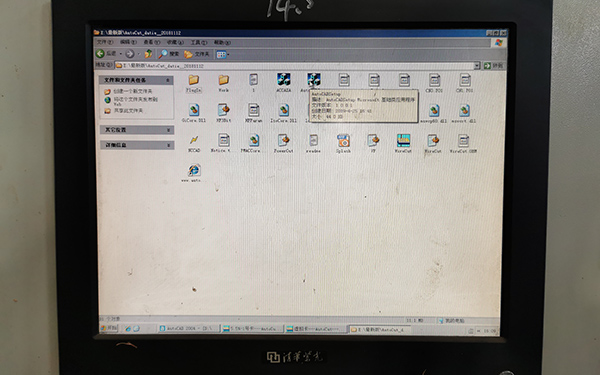Expand the address bar dropdown arrow
The height and width of the screenshot is (375, 600).
pyautogui.click(x=477, y=66)
